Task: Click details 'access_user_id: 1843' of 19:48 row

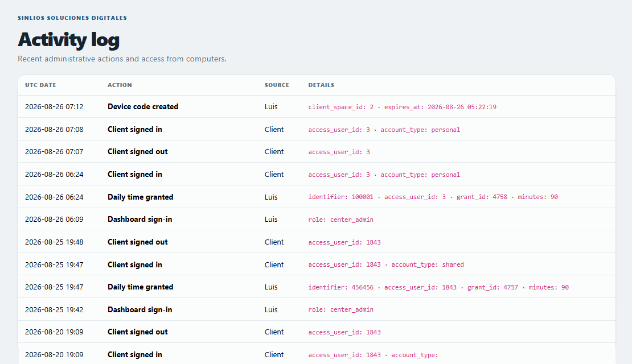Action: pyautogui.click(x=344, y=242)
